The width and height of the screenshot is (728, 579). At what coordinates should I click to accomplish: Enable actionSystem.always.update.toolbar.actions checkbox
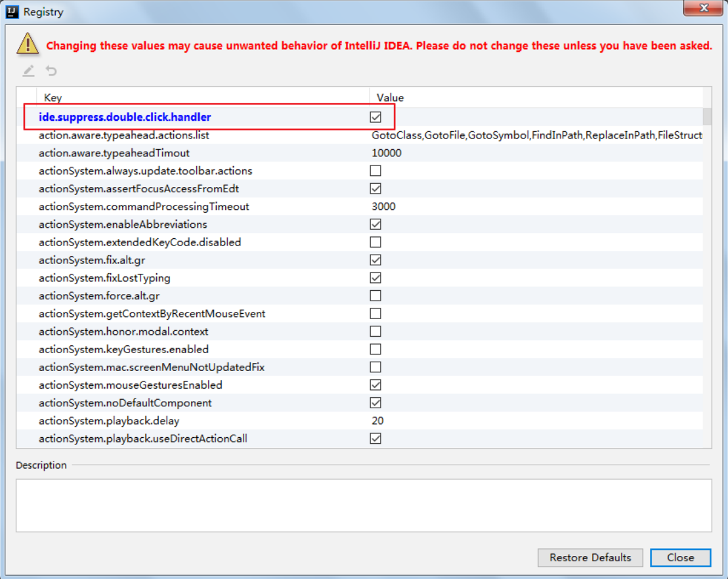(x=375, y=171)
